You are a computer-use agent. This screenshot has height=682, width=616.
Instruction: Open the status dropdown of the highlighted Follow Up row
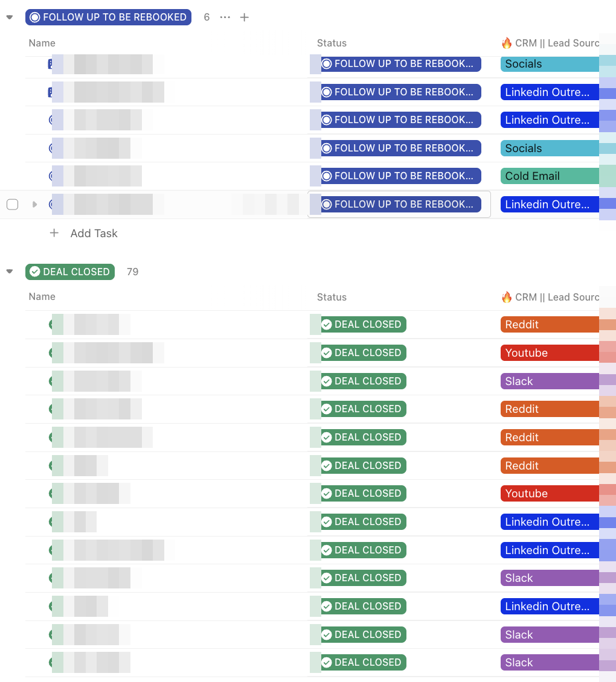click(399, 205)
